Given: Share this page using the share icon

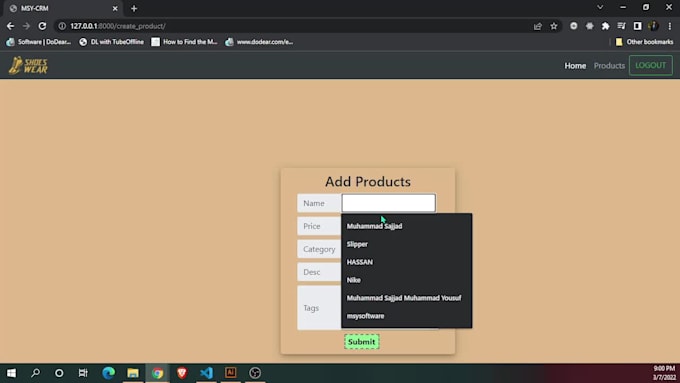Looking at the screenshot, I should coord(538,26).
